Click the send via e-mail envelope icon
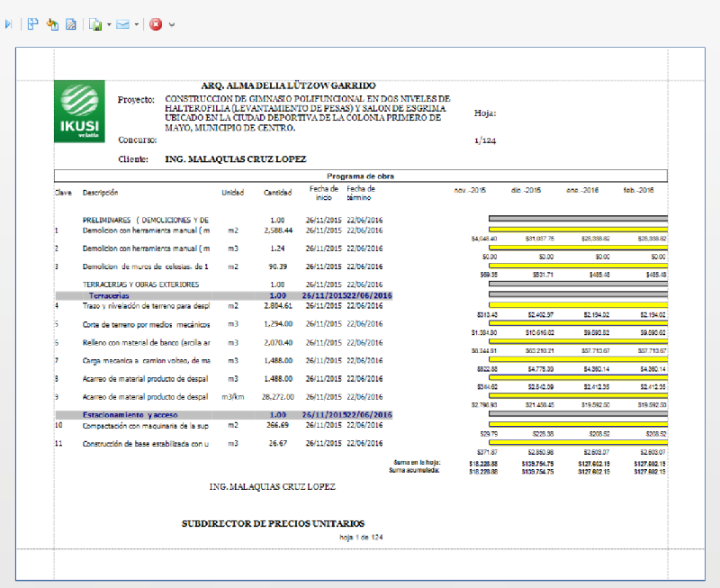The image size is (720, 588). 122,24
